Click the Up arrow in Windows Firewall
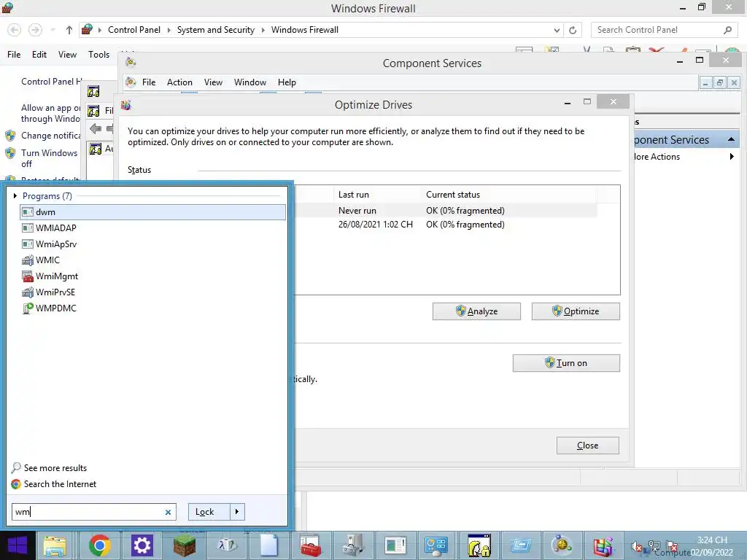Image resolution: width=747 pixels, height=560 pixels. pos(69,30)
